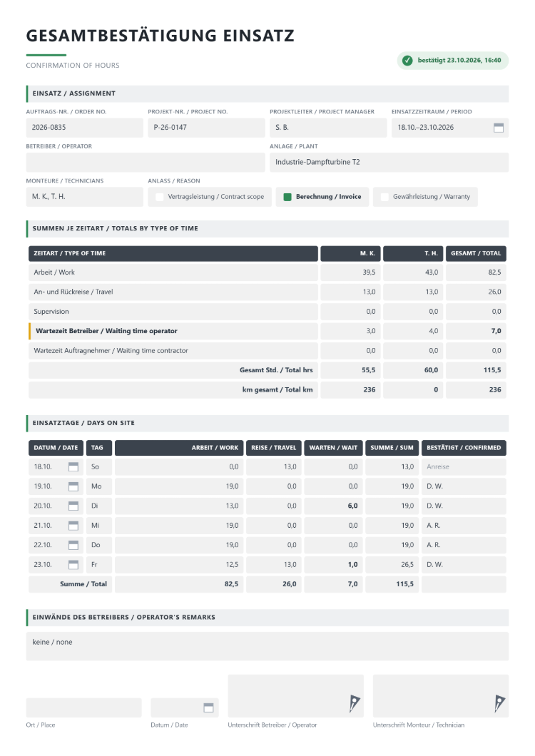
Task: Click the Projektleiter field S. B.
Action: pos(328,128)
